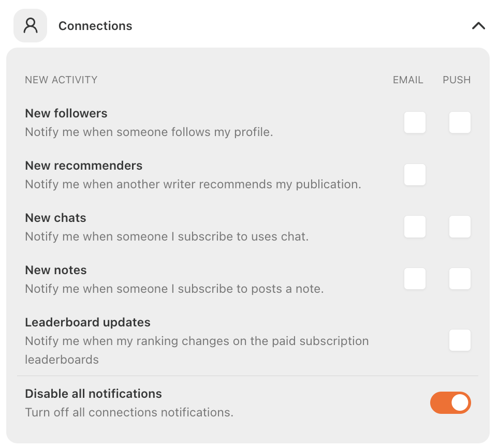Click the Disable all notifications label
This screenshot has height=448, width=498.
click(93, 394)
